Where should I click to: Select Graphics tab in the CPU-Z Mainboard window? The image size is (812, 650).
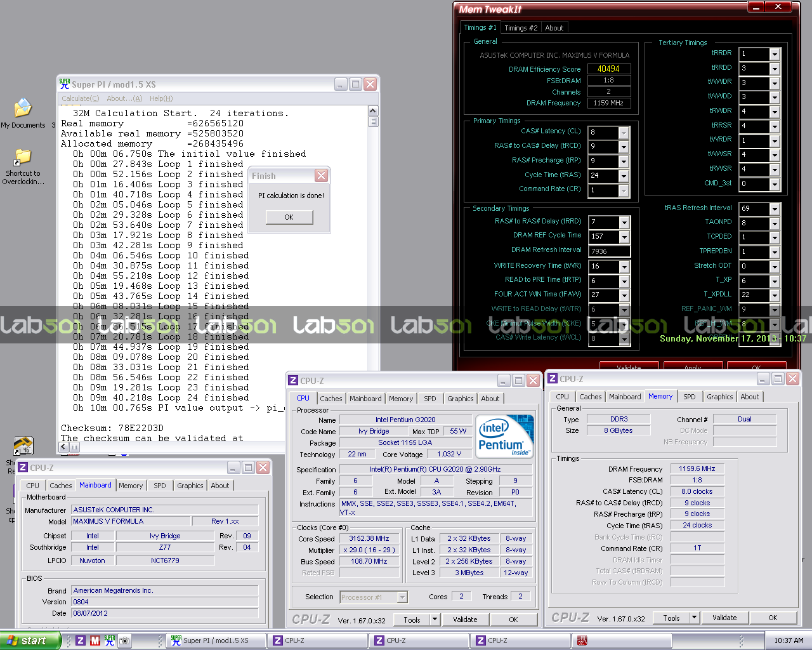point(190,486)
